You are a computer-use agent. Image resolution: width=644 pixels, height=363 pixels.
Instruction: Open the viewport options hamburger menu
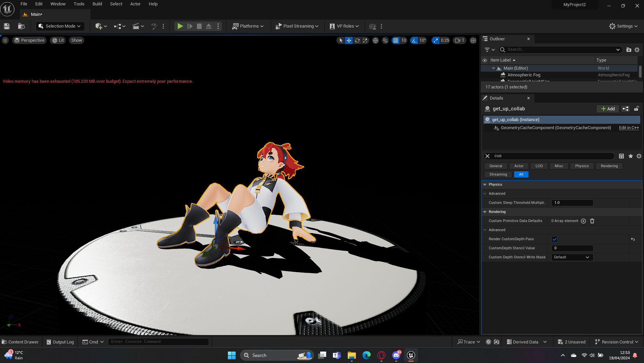coord(5,40)
